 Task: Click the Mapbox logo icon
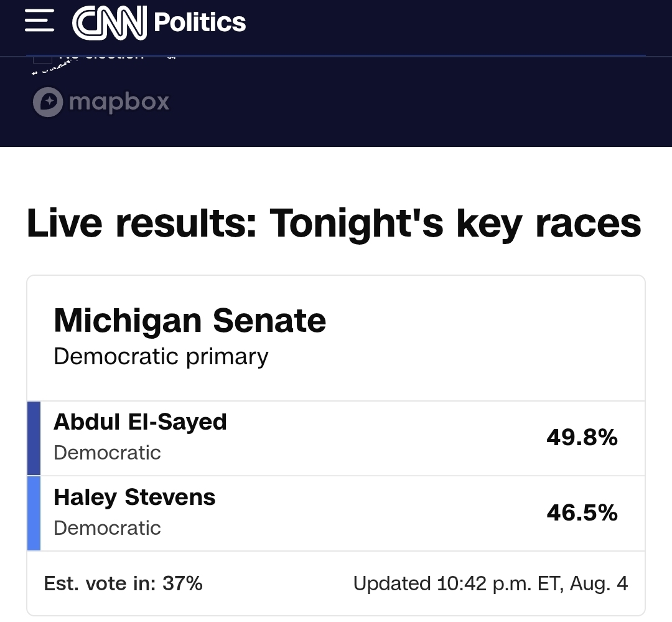click(x=48, y=102)
